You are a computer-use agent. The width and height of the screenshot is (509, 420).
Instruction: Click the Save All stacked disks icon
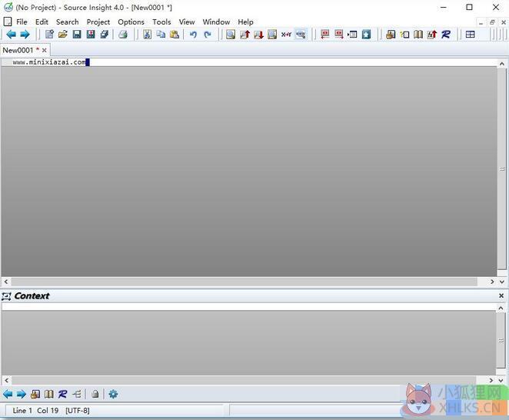[x=105, y=34]
